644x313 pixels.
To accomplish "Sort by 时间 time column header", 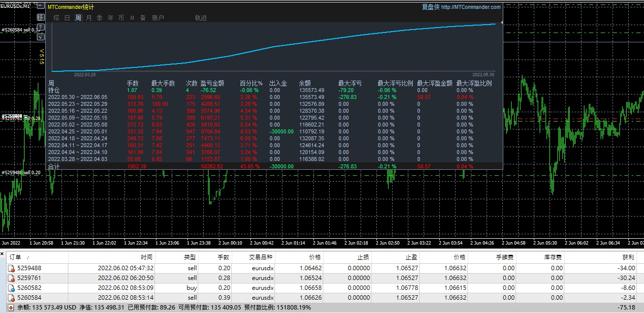I will [x=147, y=257].
